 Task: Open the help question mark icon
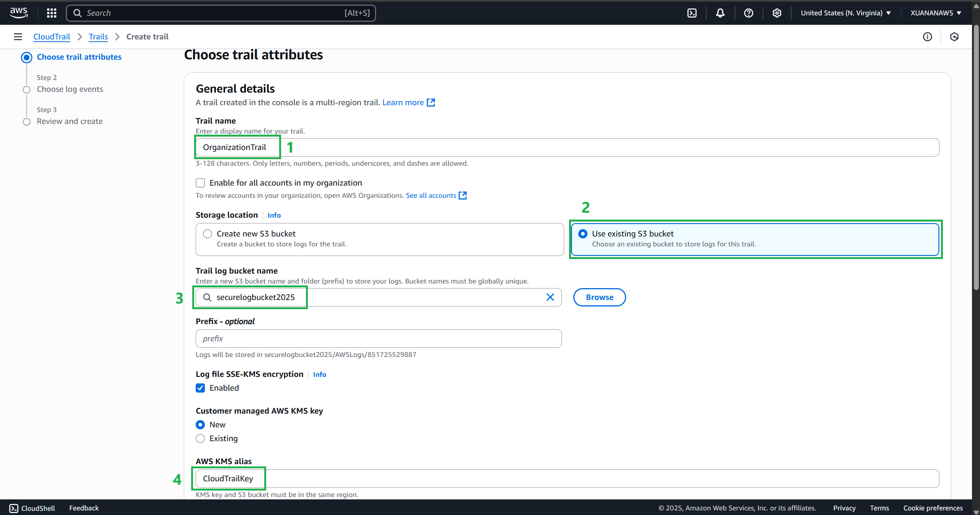tap(748, 13)
